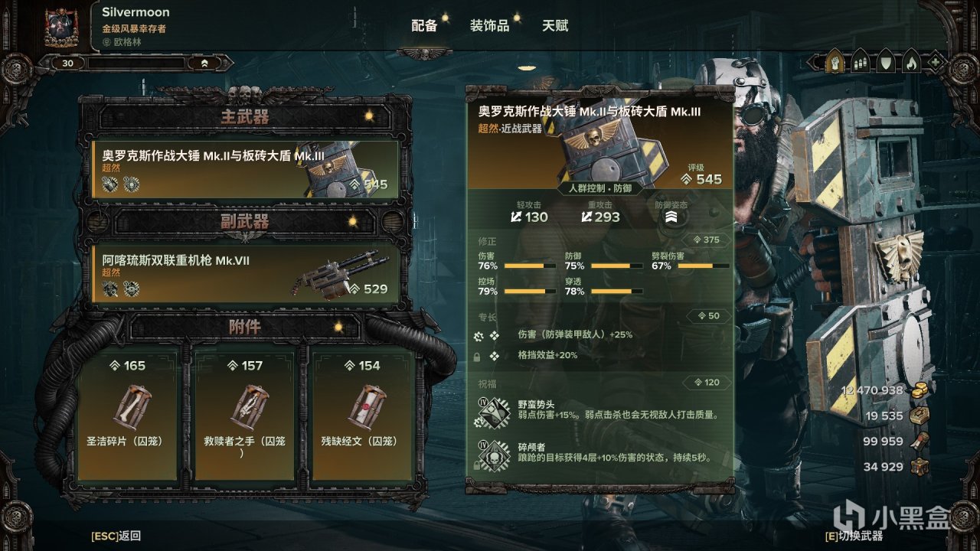Select the fist loadout preset icon
Image resolution: width=980 pixels, height=551 pixels.
(x=835, y=62)
